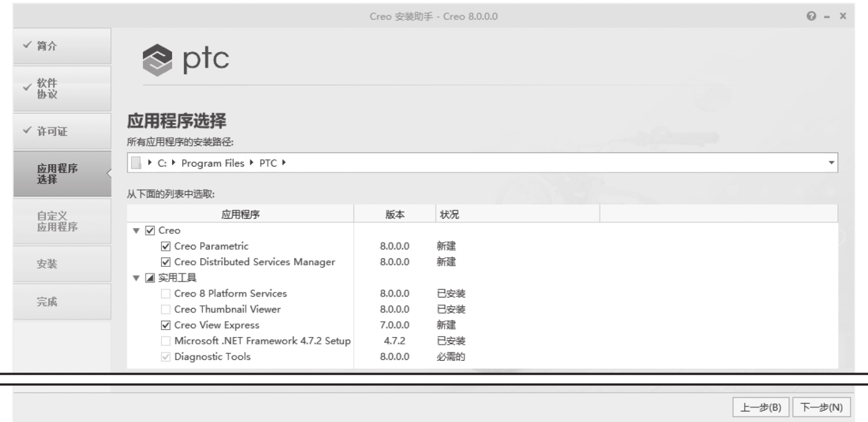Click Program Files path segment
868x422 pixels.
(212, 163)
